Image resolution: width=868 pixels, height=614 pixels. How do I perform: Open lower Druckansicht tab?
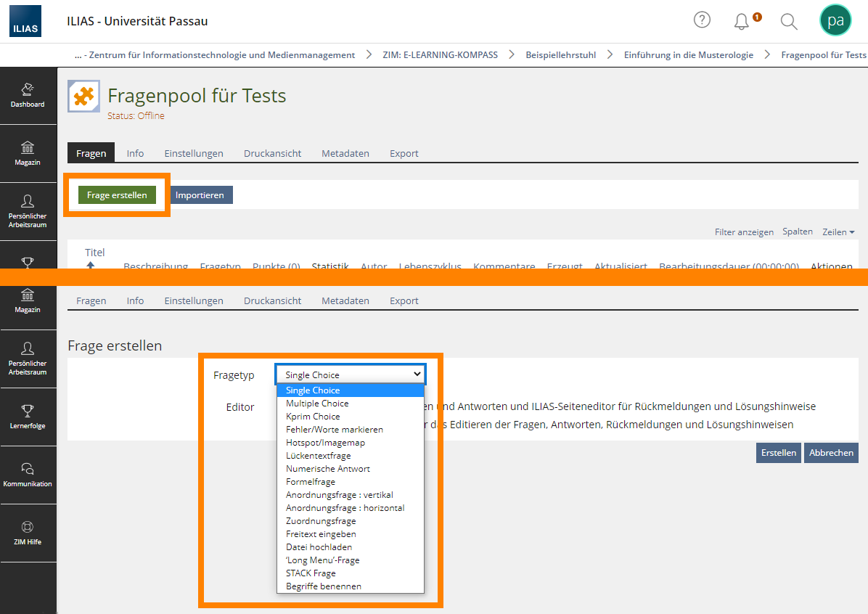click(x=272, y=300)
